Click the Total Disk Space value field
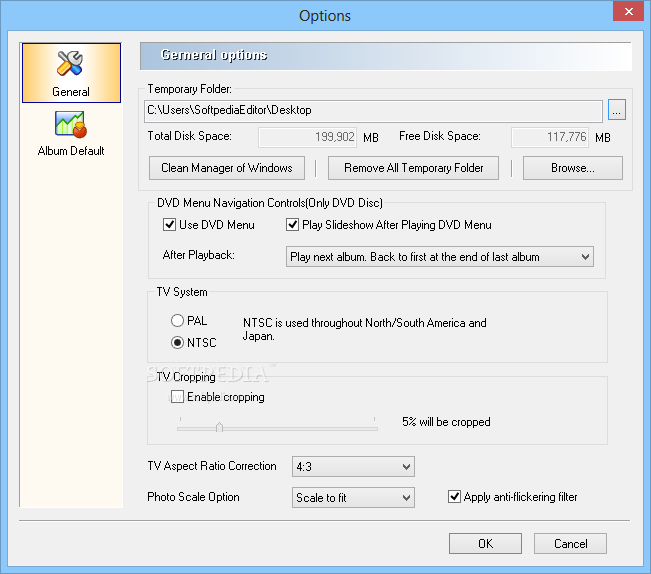Viewport: 651px width, 574px height. coord(307,137)
